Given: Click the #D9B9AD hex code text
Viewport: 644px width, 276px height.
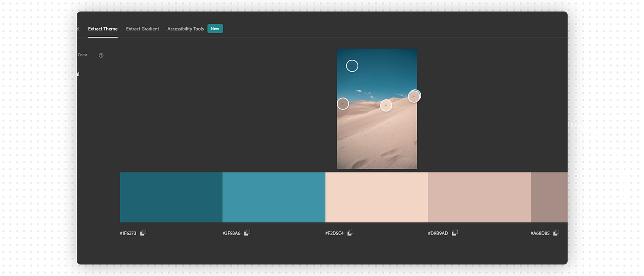Looking at the screenshot, I should pyautogui.click(x=438, y=233).
